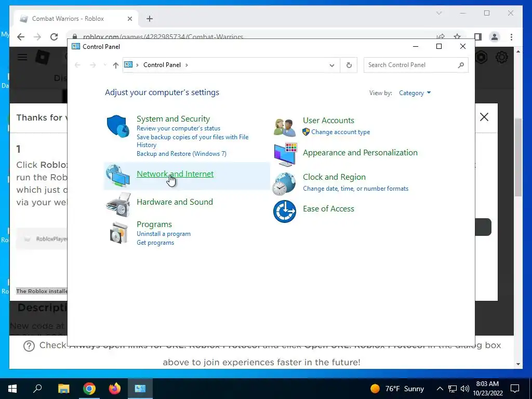Open Chrome tab search chevron
532x399 pixels.
coord(439,13)
